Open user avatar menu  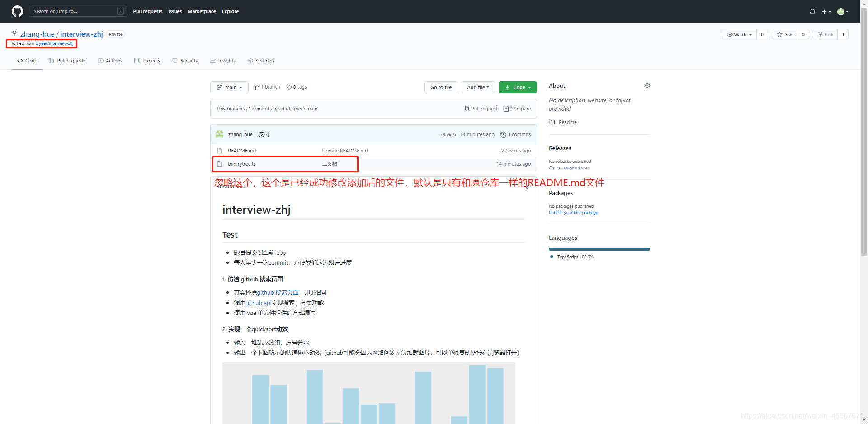click(843, 11)
